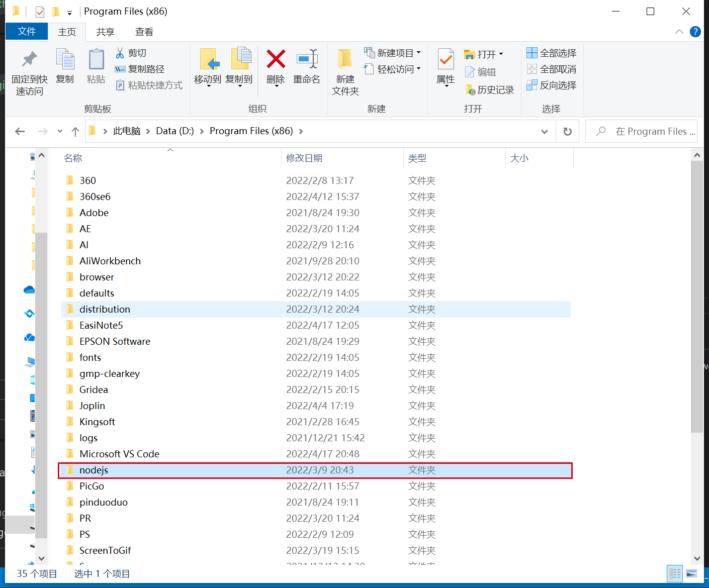Navigate to This PC (此电脑) breadcrumb
Viewport: 709px width, 588px height.
[127, 131]
